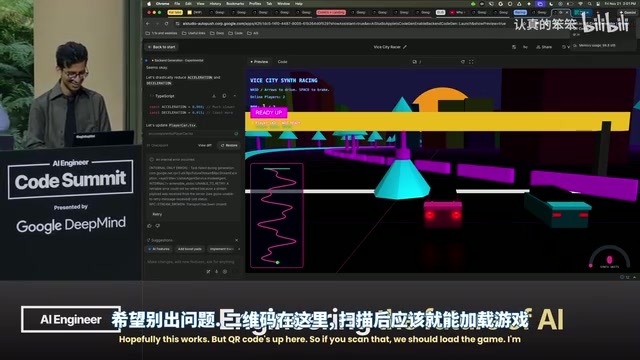640x360 pixels.
Task: Click the settings icon below the prompt
Action: 225,271
